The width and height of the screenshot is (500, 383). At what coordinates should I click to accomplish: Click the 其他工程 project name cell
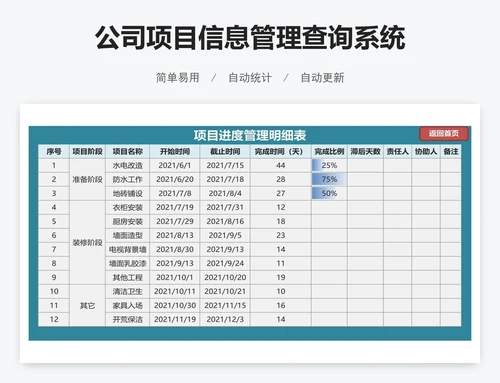click(128, 277)
